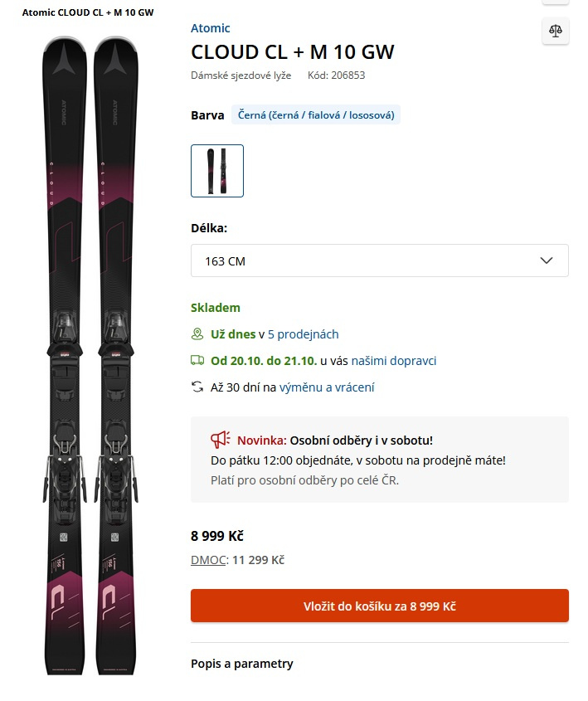
Task: Click the delivery truck icon
Action: (197, 361)
